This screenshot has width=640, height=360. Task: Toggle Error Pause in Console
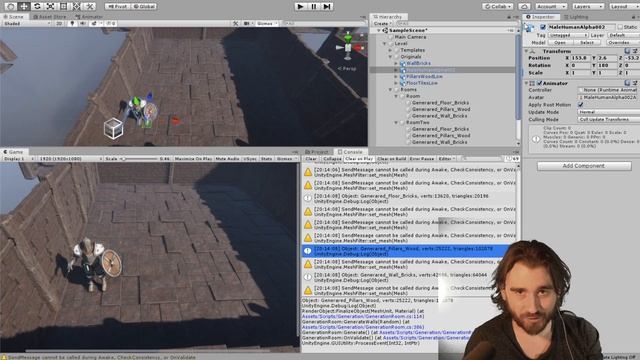(x=422, y=158)
